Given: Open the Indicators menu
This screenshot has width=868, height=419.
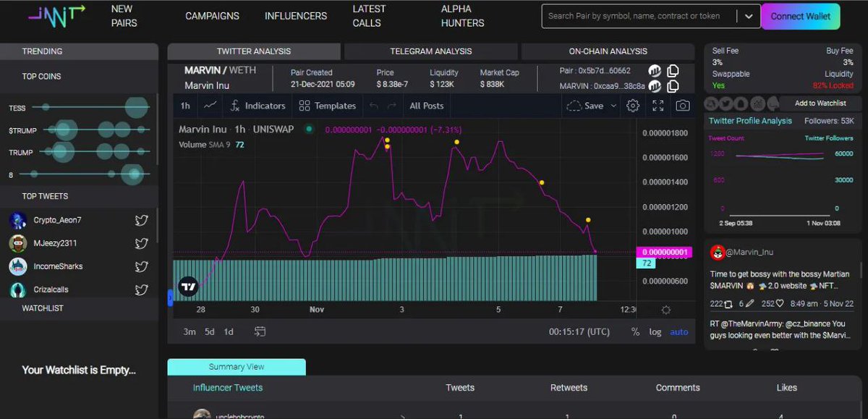Looking at the screenshot, I should pyautogui.click(x=258, y=106).
